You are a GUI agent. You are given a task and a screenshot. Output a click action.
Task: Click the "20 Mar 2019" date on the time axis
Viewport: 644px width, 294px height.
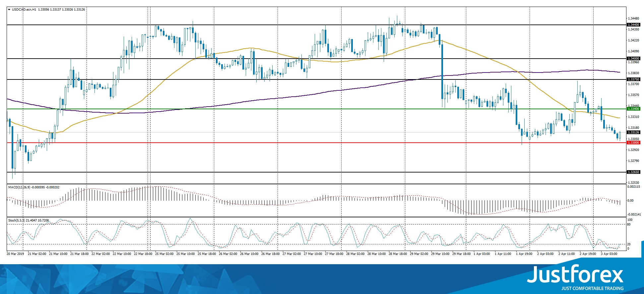(15, 254)
